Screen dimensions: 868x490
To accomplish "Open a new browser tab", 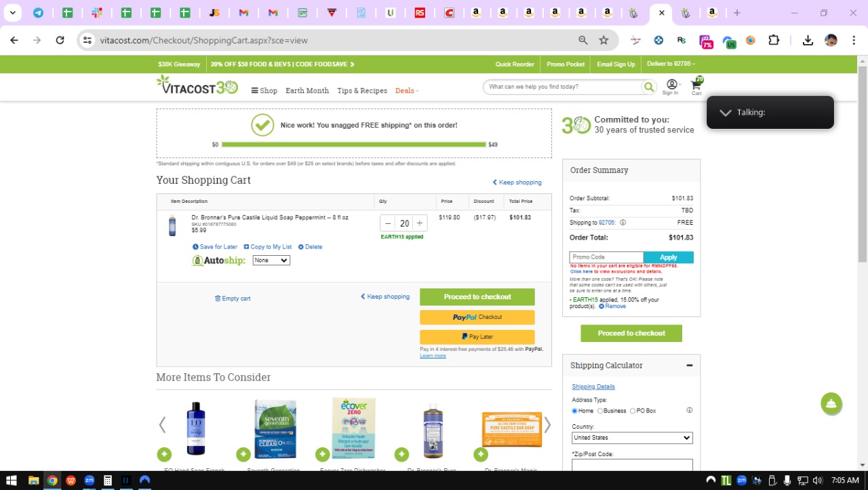I will click(737, 12).
